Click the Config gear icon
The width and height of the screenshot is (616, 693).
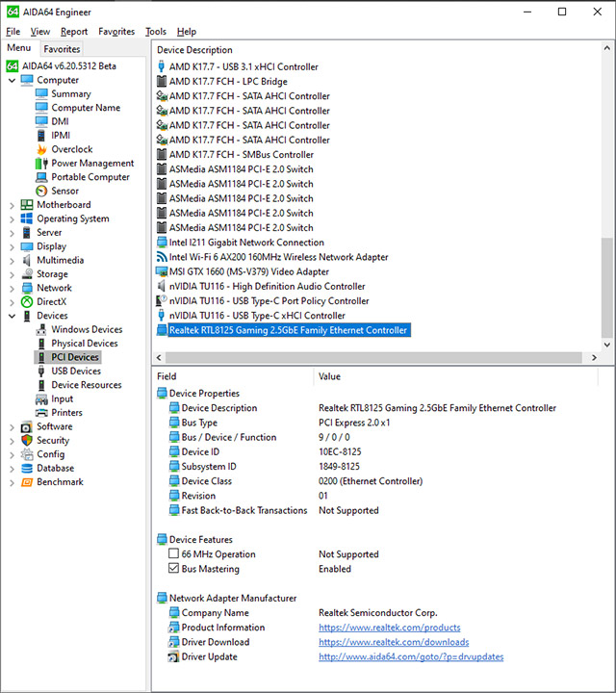27,454
